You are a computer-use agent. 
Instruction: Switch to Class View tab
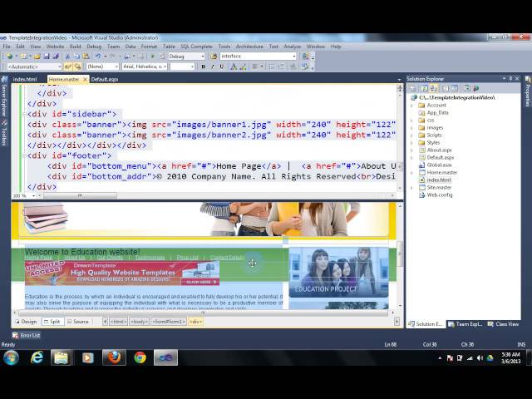tap(503, 324)
